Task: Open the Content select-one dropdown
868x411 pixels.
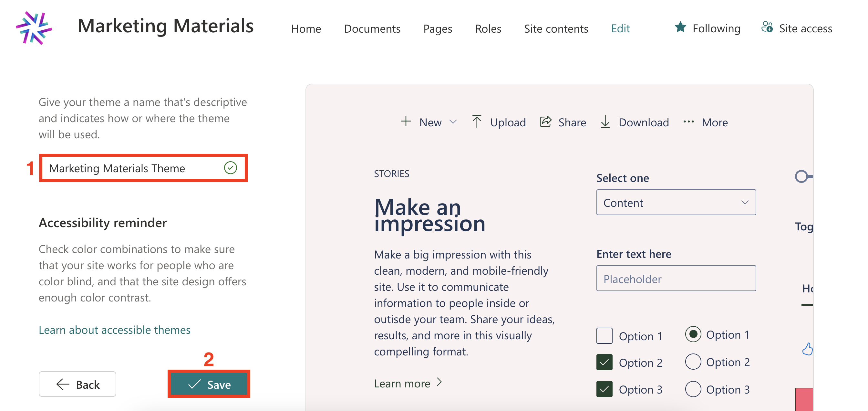Action: [x=676, y=202]
